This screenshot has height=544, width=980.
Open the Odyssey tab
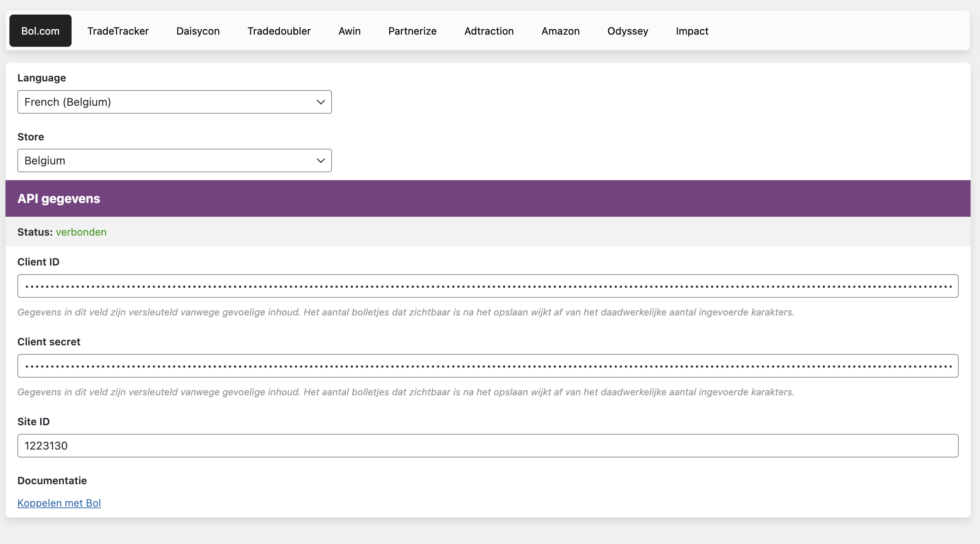tap(628, 31)
